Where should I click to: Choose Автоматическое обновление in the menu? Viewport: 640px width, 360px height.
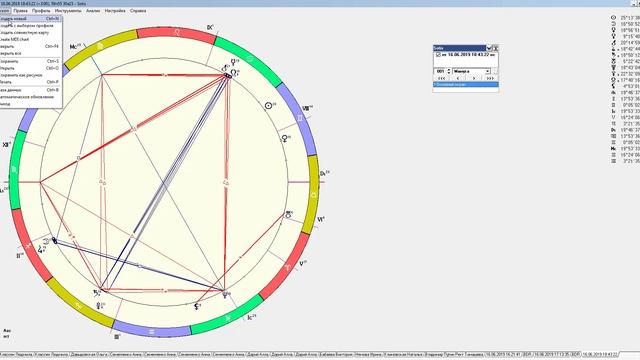tap(31, 97)
